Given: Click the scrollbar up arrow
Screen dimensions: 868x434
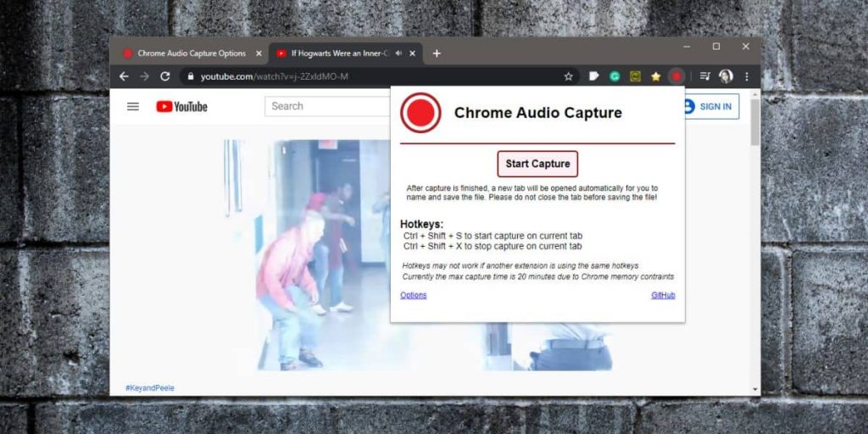Looking at the screenshot, I should coord(755,93).
